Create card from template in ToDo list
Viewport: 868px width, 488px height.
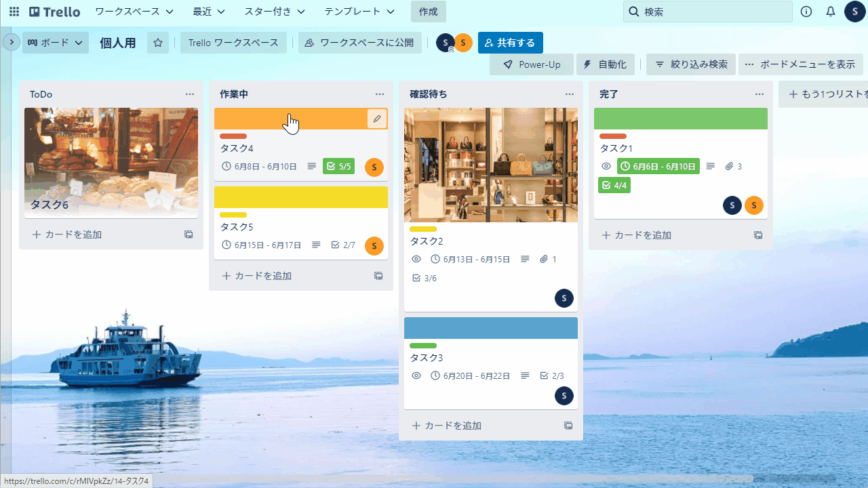tap(189, 235)
